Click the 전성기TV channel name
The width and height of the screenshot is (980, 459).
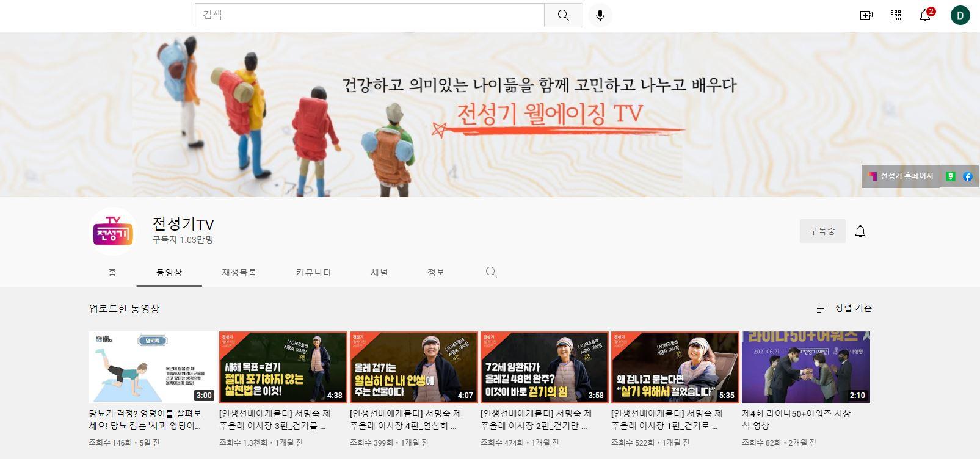pos(183,224)
